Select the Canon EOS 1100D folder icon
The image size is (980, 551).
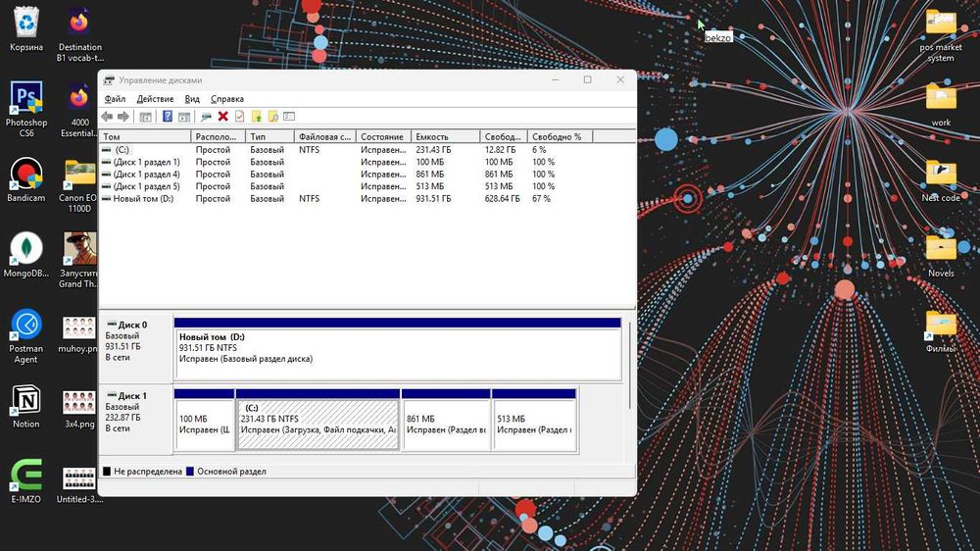[79, 185]
